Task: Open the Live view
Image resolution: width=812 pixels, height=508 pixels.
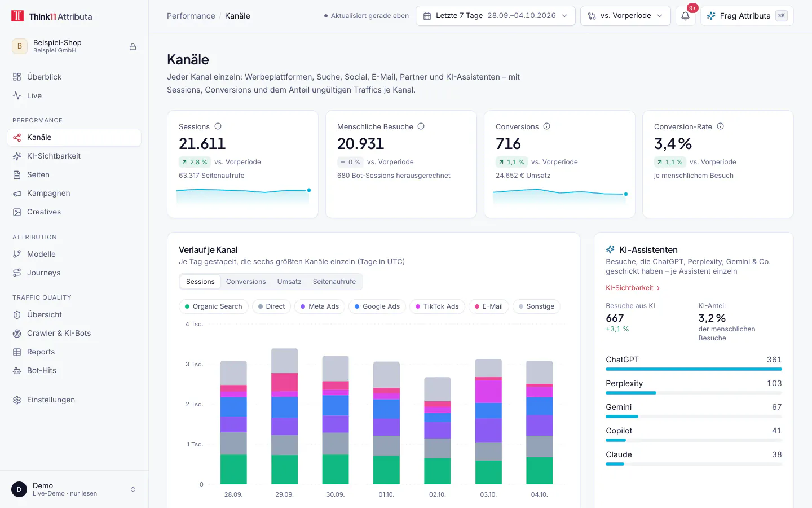Action: point(74,95)
